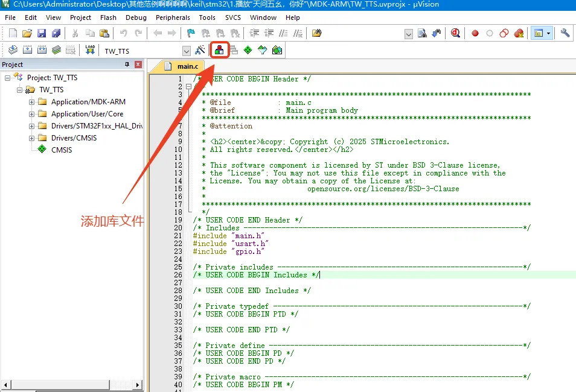Close the Project panel

pos(138,65)
